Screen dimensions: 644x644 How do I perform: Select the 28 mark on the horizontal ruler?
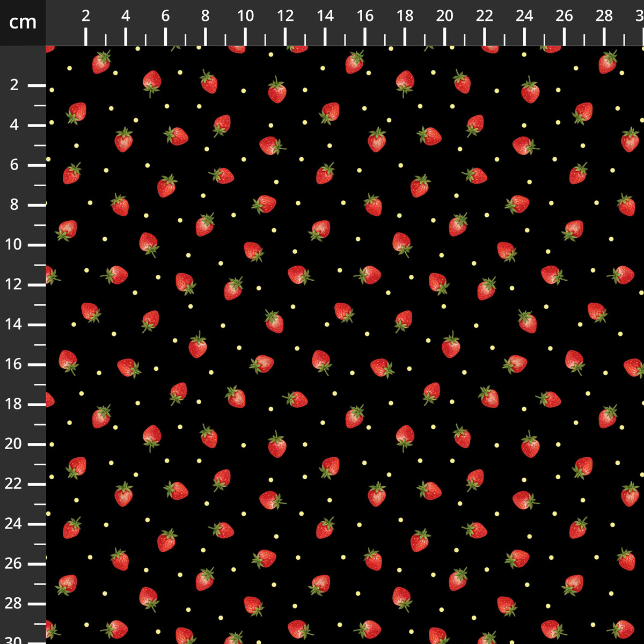click(604, 16)
